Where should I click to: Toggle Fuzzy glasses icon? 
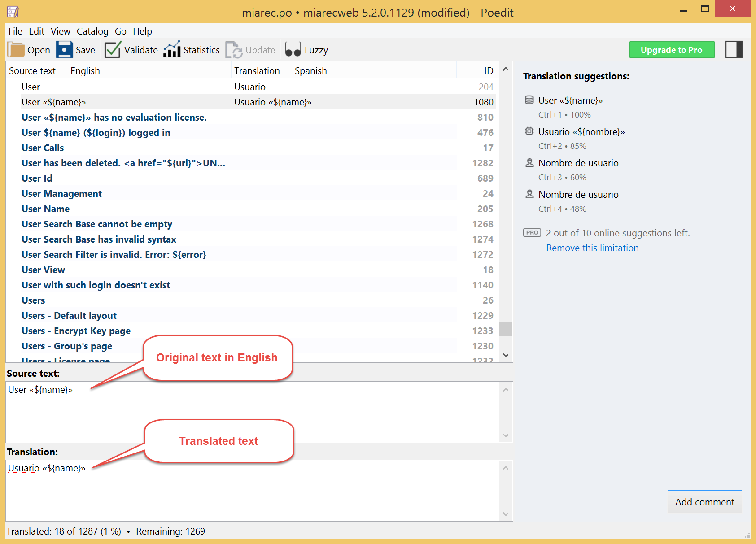click(x=293, y=50)
